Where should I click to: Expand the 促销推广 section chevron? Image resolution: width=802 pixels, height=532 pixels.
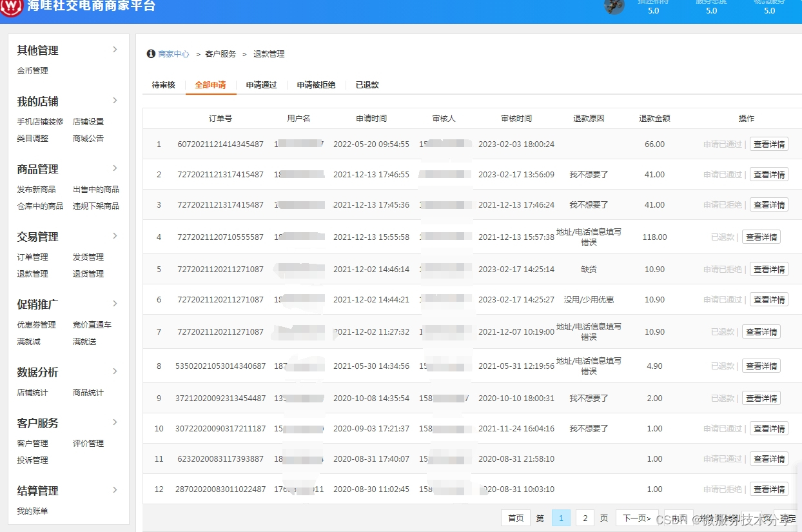pyautogui.click(x=115, y=304)
